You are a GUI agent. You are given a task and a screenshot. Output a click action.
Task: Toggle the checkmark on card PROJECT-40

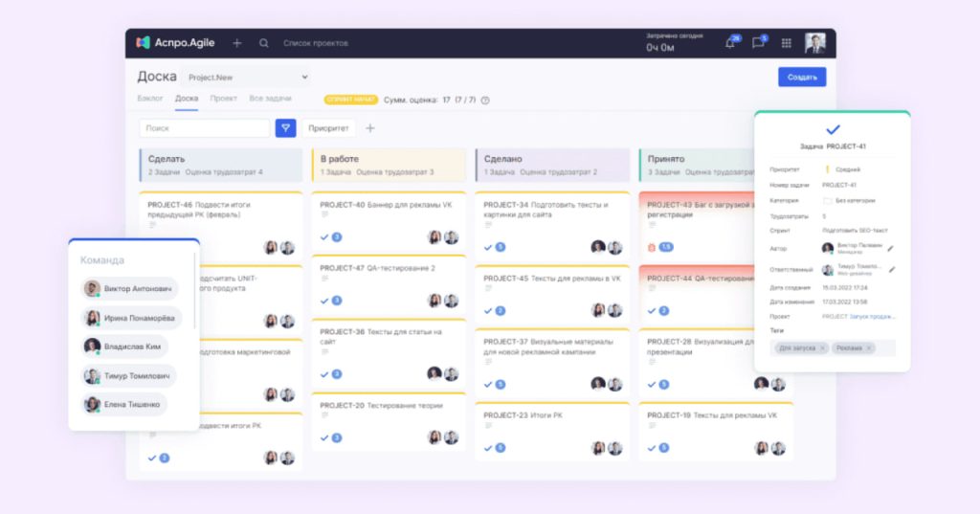324,237
